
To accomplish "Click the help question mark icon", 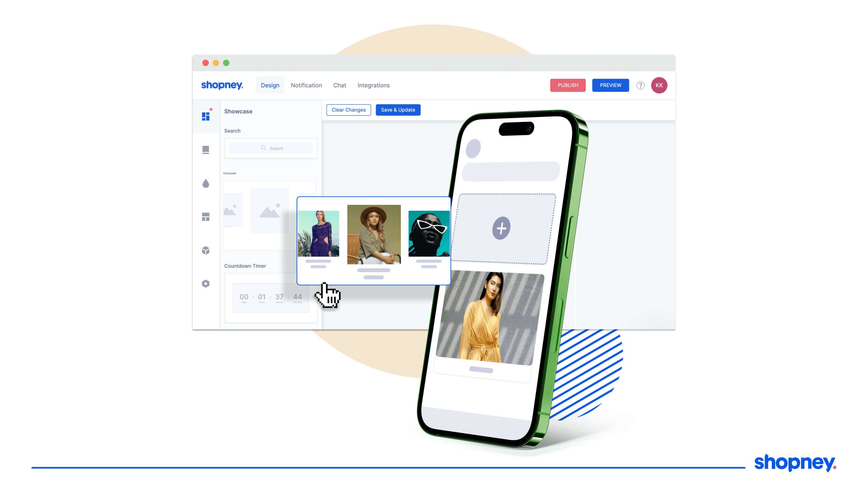I will click(640, 85).
